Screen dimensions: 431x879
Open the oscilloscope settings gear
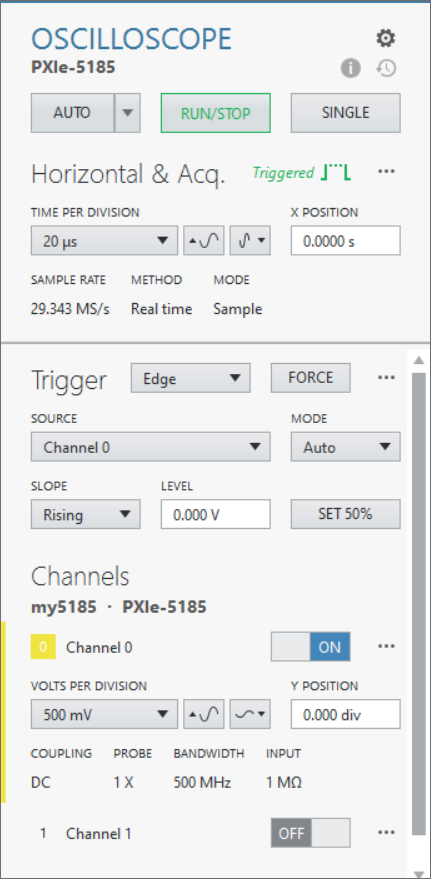tap(386, 39)
